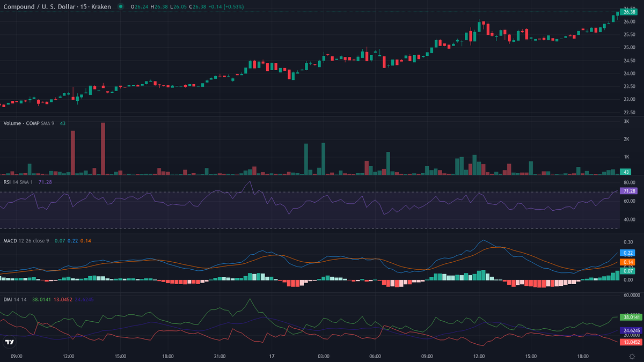Click the red 13.0452 DMI axis tag
Viewport: 644px width, 362px height.
tap(631, 342)
